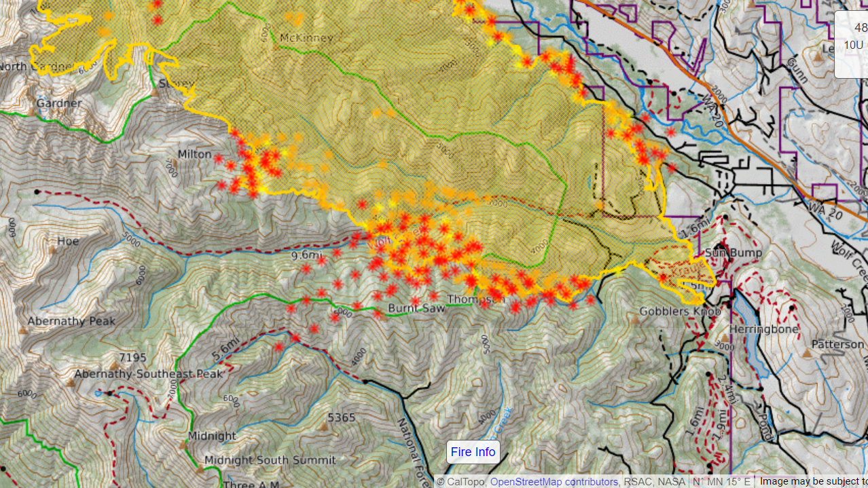The width and height of the screenshot is (868, 488).
Task: Select the Abernathy Peak summit icon
Action: [24, 331]
